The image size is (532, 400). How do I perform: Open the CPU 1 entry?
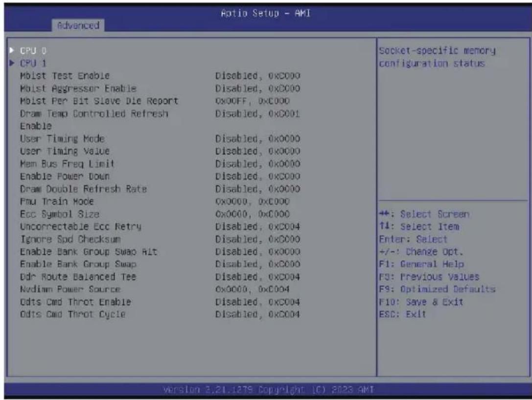point(33,63)
